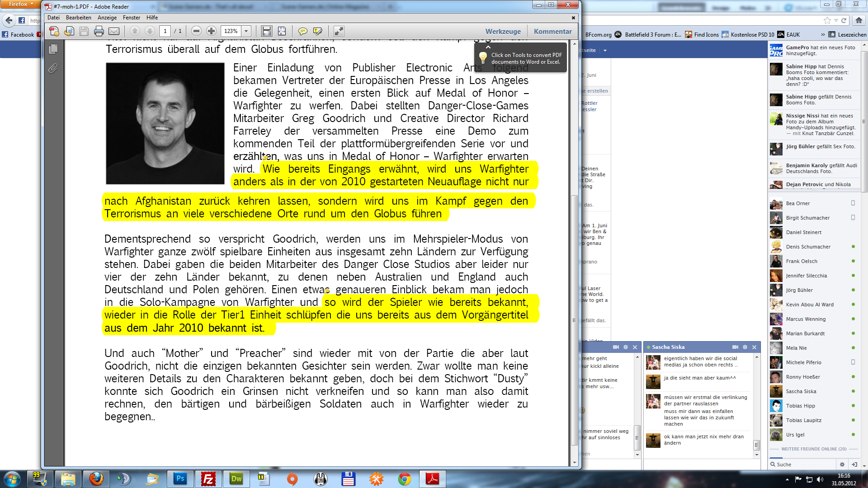Open Kommentar pane
The height and width of the screenshot is (488, 868).
point(553,31)
